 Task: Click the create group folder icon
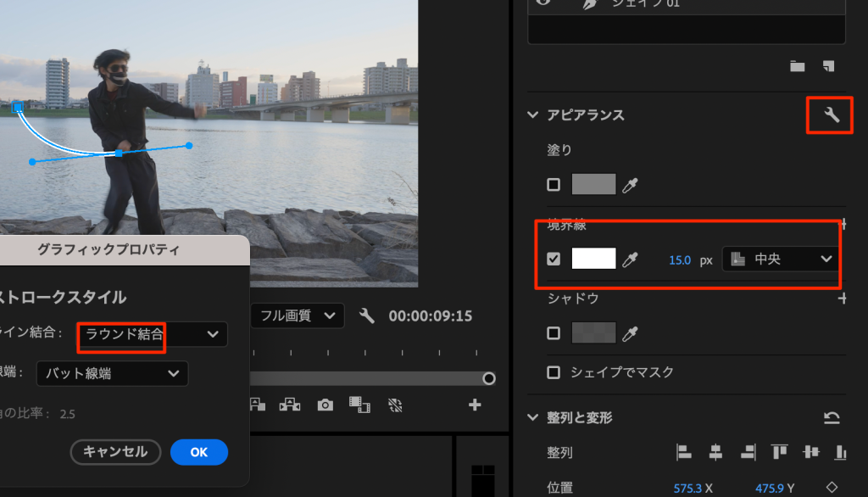point(797,65)
